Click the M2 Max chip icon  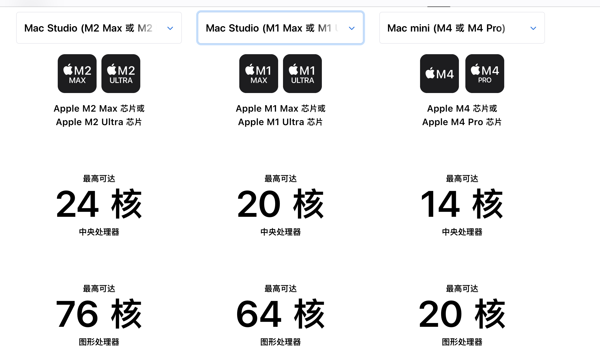tap(77, 74)
